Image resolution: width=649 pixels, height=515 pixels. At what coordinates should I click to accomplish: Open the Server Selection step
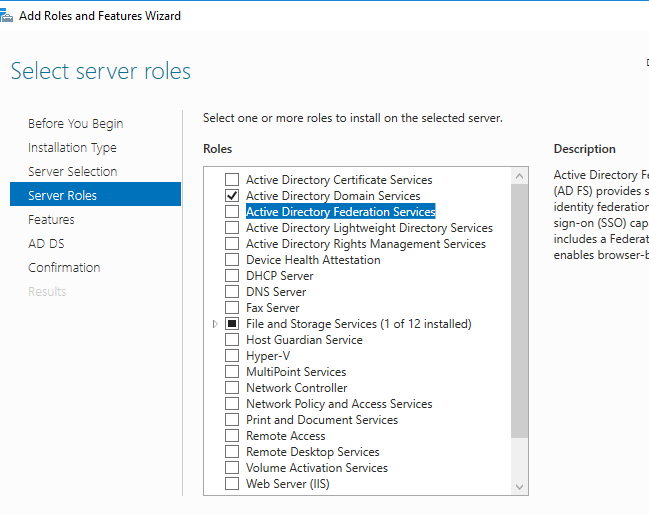tap(72, 172)
